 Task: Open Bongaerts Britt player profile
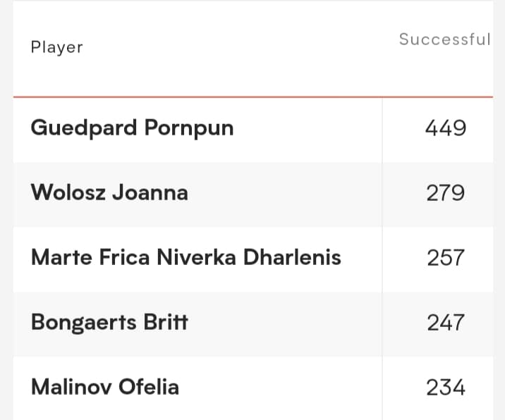click(109, 322)
